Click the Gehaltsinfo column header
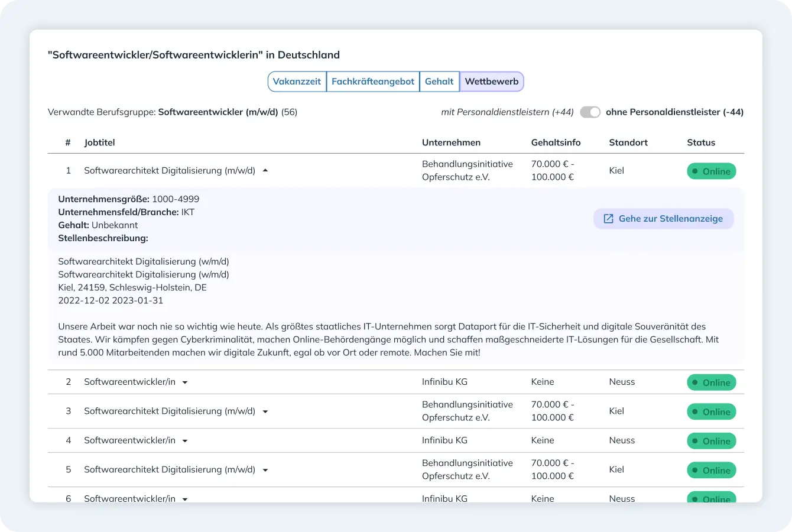Viewport: 792px width, 532px height. pyautogui.click(x=556, y=142)
